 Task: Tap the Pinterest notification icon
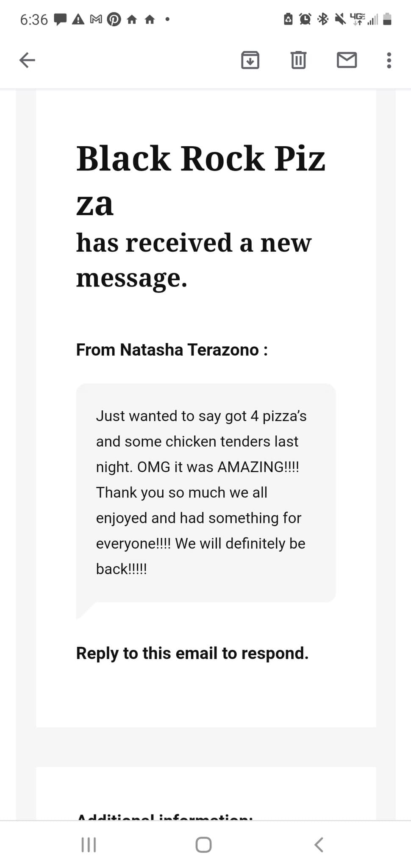[x=114, y=19]
